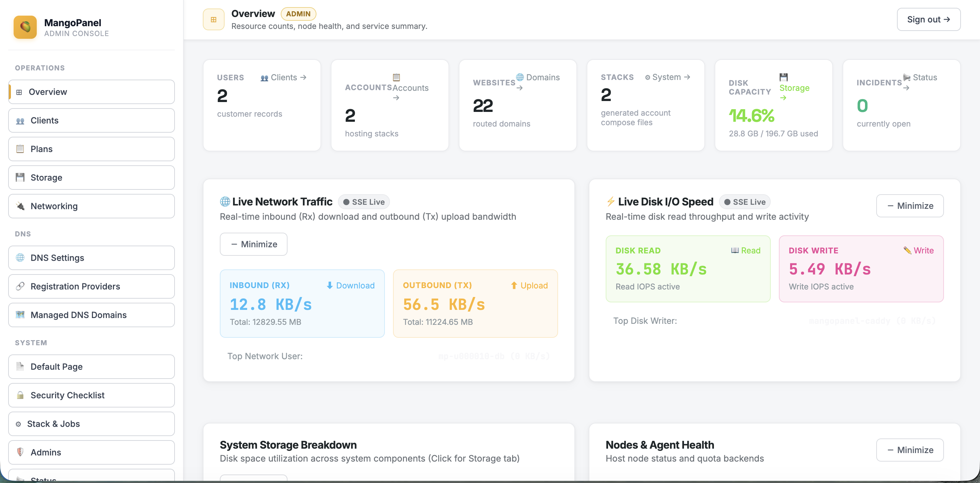Click the SSE Live badge on Disk I/O

click(745, 202)
